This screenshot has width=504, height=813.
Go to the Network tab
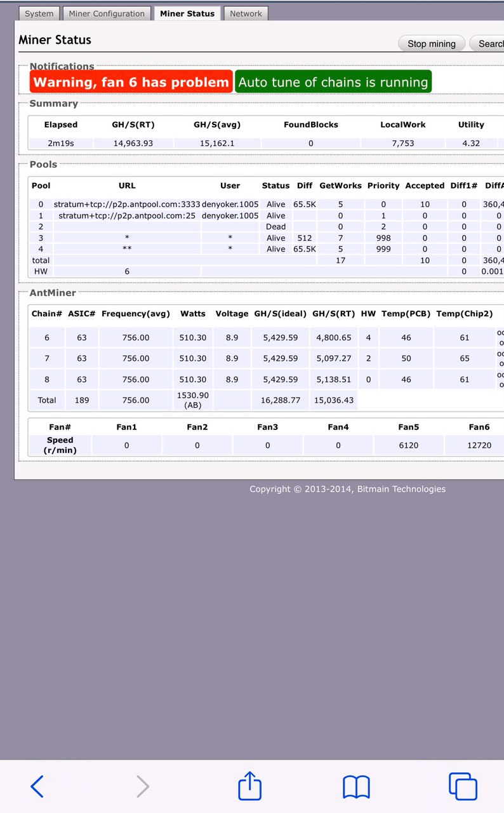[246, 13]
